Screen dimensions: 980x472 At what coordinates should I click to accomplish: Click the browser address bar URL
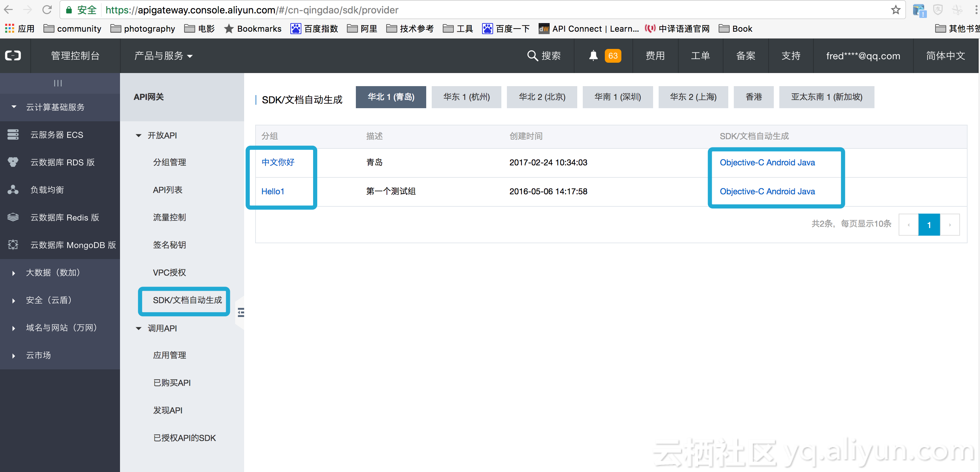coord(252,10)
